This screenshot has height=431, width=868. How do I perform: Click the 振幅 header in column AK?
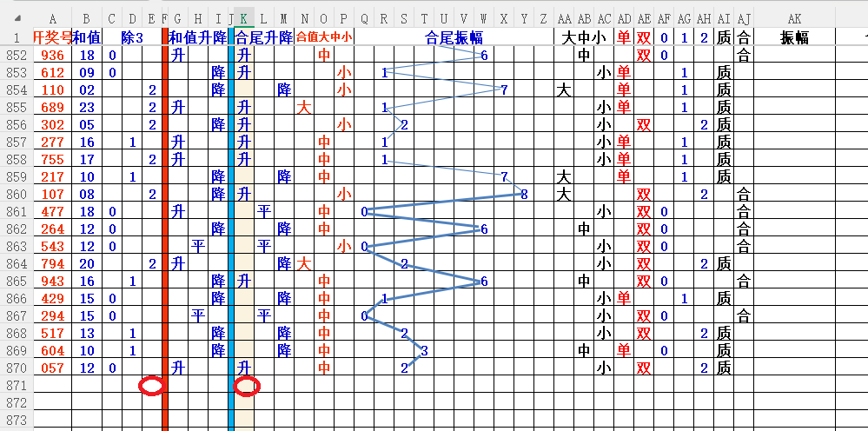coord(794,37)
